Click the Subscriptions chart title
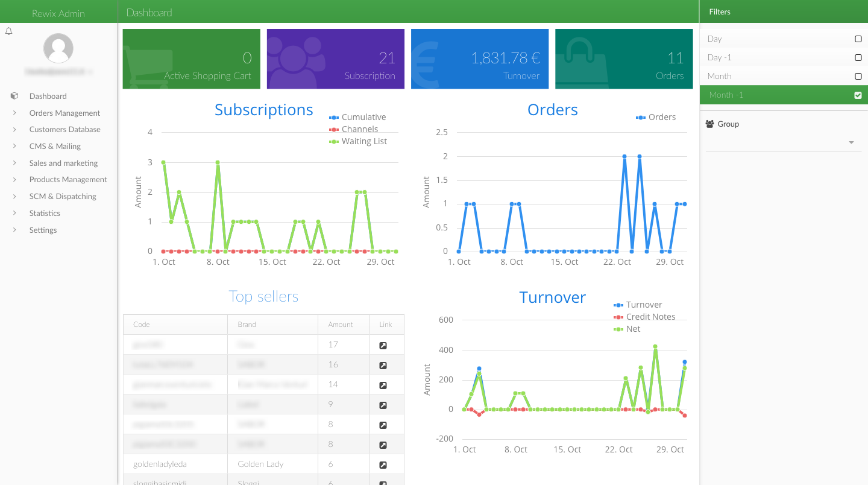Image resolution: width=868 pixels, height=485 pixels. pyautogui.click(x=264, y=110)
